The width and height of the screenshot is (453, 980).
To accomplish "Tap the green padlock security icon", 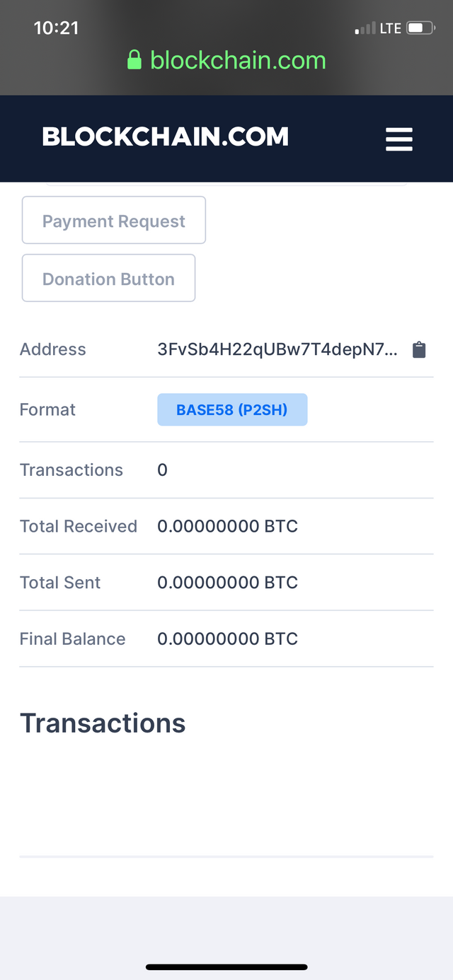I will point(134,60).
